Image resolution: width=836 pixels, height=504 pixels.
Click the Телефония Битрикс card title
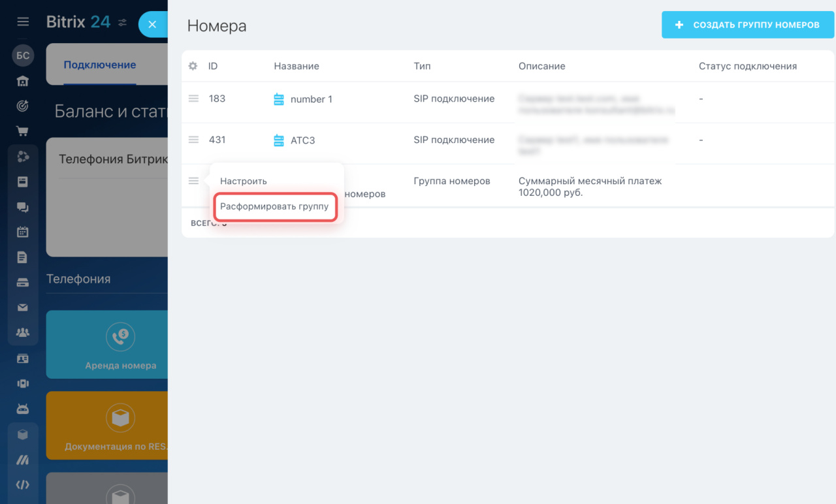pyautogui.click(x=113, y=159)
